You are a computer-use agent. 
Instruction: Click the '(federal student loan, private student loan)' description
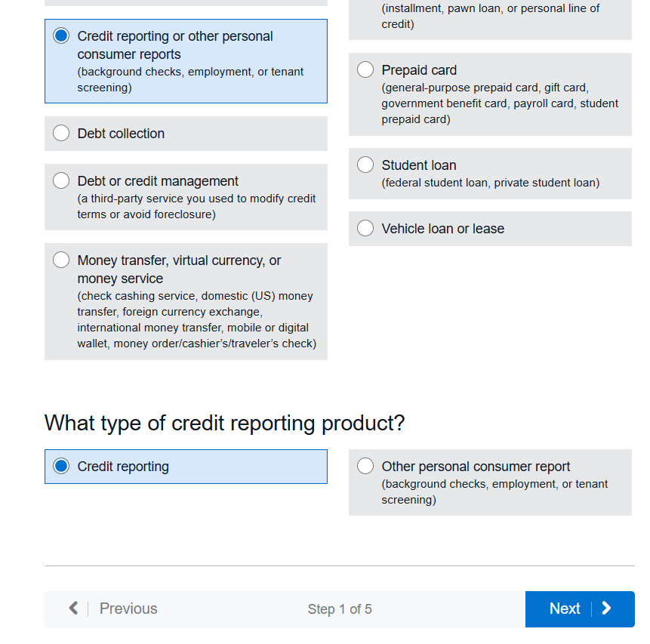491,183
